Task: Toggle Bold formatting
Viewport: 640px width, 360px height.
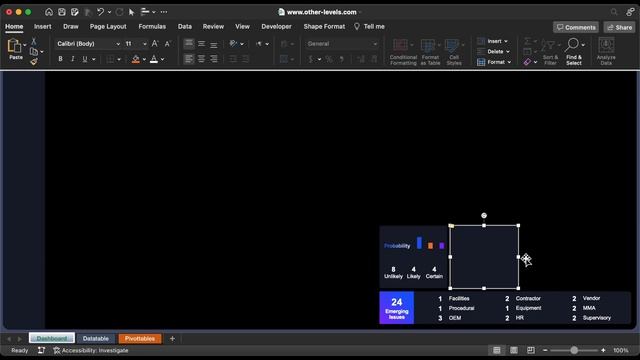Action: pyautogui.click(x=60, y=59)
